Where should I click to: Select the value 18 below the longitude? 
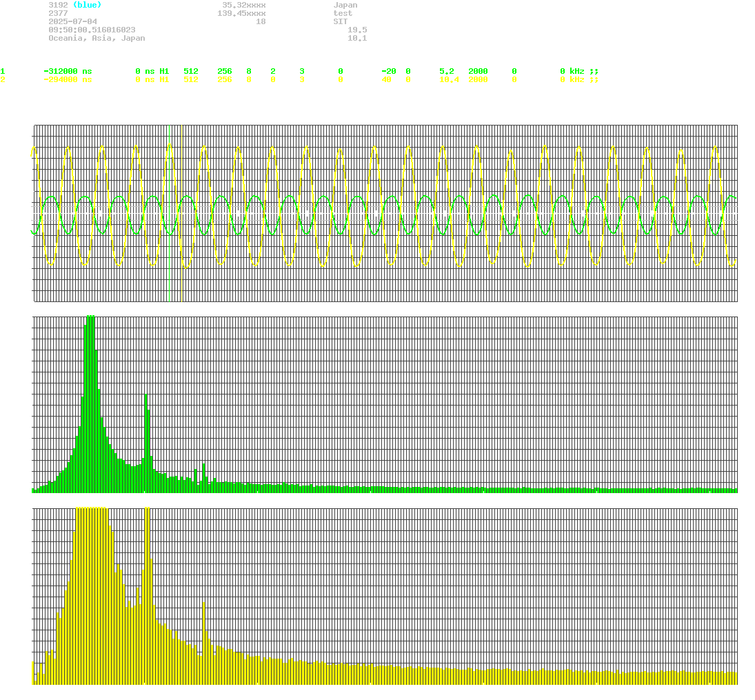pos(261,21)
